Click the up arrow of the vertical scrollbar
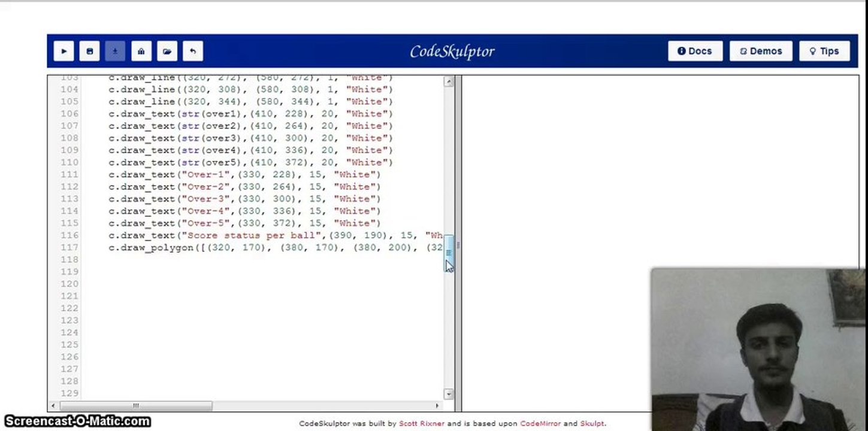This screenshot has width=868, height=431. click(x=449, y=81)
